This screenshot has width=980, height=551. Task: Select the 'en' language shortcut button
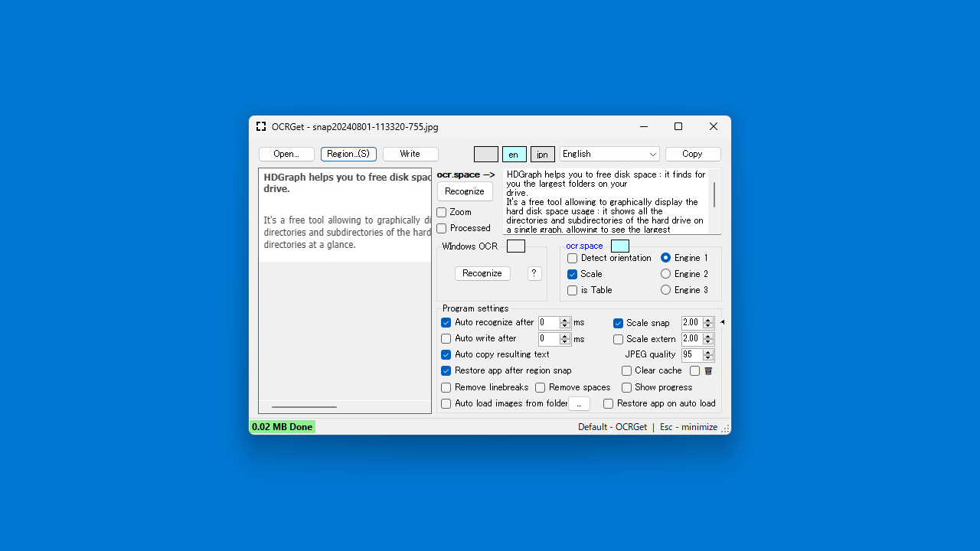pyautogui.click(x=514, y=154)
